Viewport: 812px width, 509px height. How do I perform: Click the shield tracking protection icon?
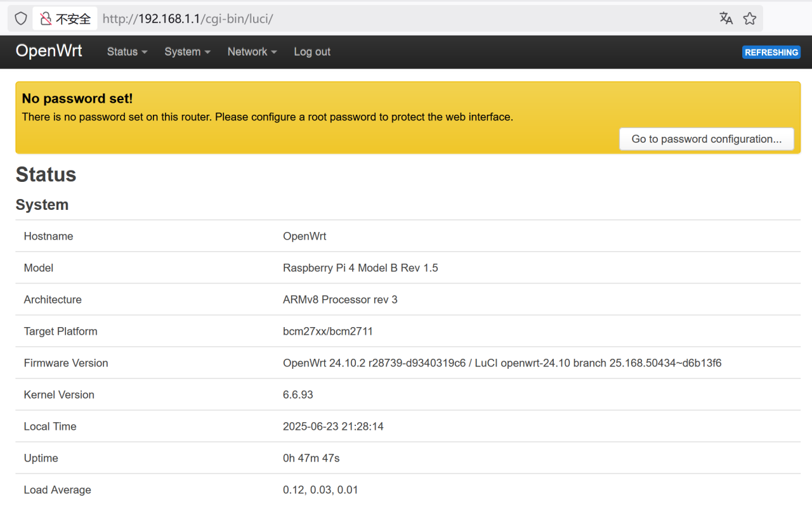21,19
